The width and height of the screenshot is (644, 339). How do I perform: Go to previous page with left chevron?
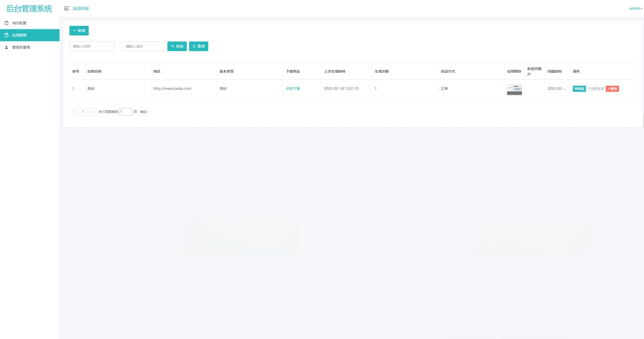click(x=73, y=112)
